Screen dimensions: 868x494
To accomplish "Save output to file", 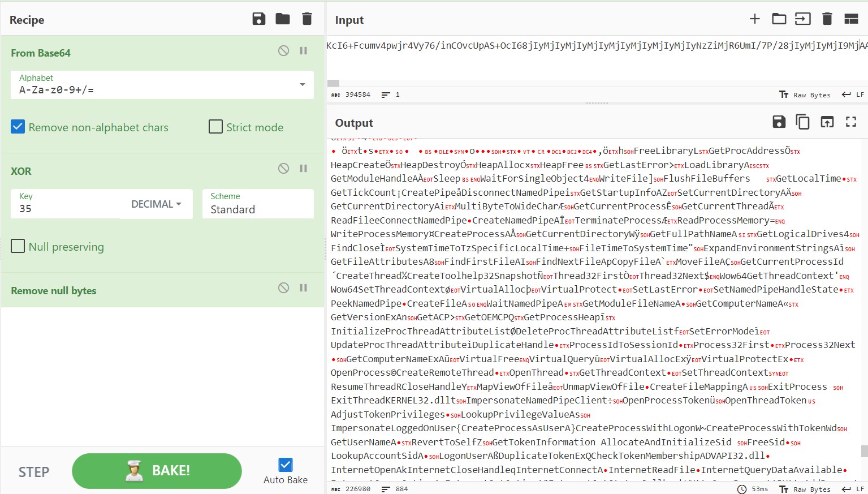I will pyautogui.click(x=779, y=122).
